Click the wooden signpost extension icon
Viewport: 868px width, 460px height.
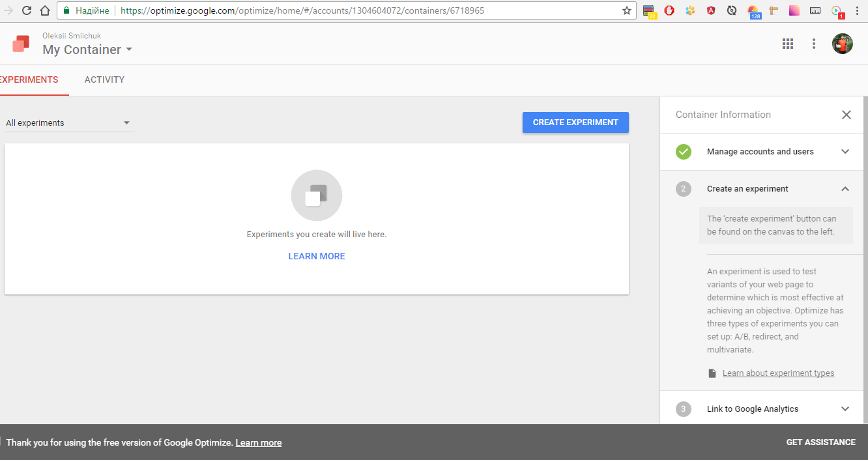pyautogui.click(x=774, y=10)
